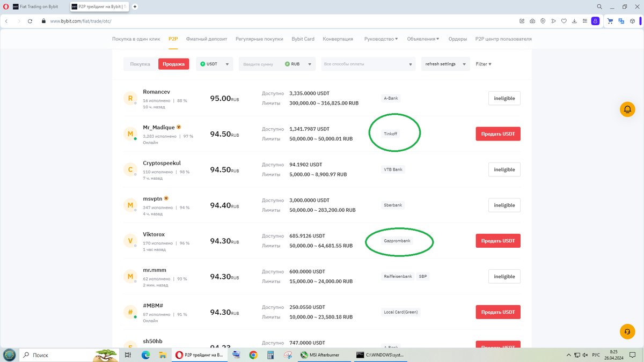This screenshot has height=362, width=644.
Task: Open the Calculator from the taskbar
Action: coord(270,355)
